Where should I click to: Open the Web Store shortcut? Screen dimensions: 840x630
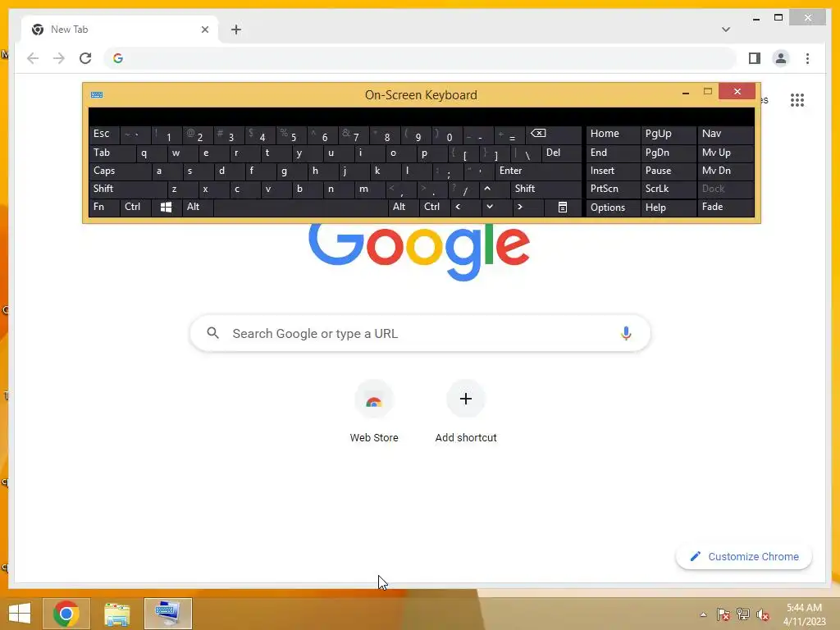[374, 412]
